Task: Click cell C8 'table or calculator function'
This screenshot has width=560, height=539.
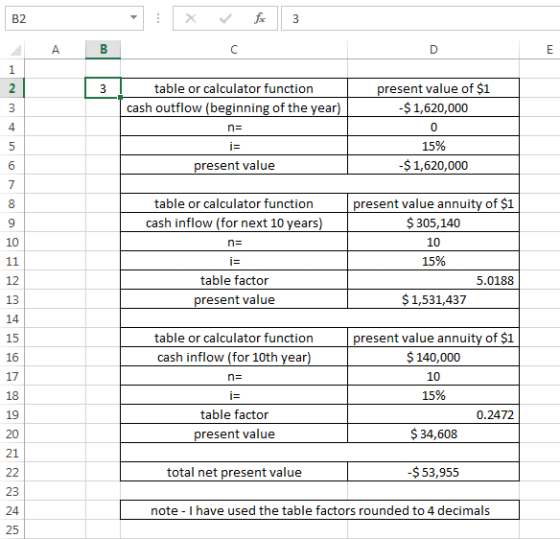Action: point(234,203)
